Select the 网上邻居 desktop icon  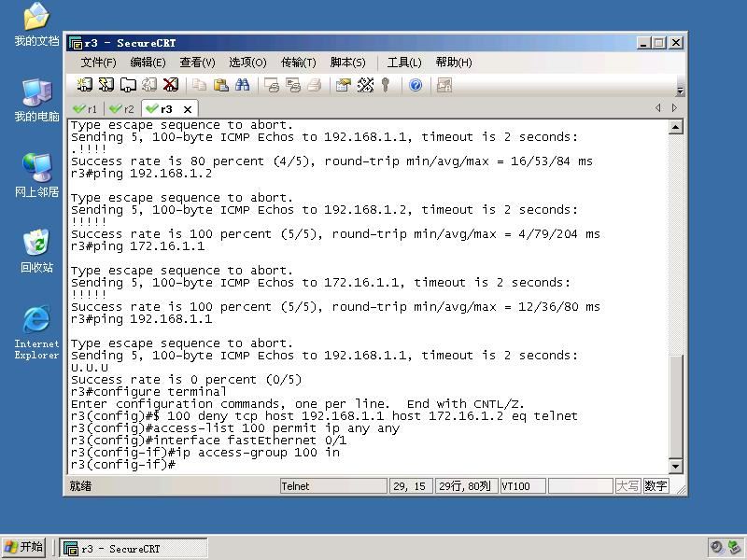tap(36, 175)
